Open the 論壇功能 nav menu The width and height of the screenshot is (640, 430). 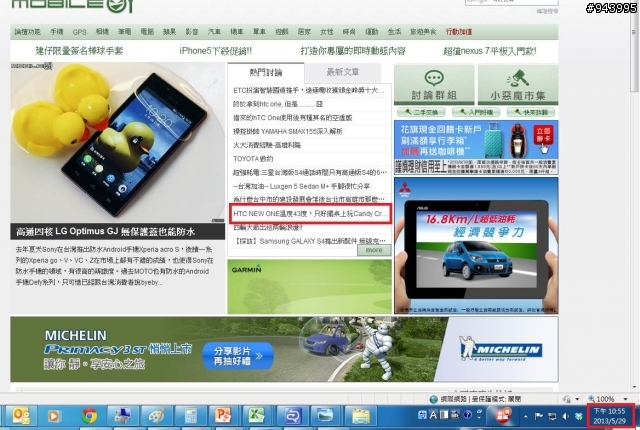[x=27, y=31]
